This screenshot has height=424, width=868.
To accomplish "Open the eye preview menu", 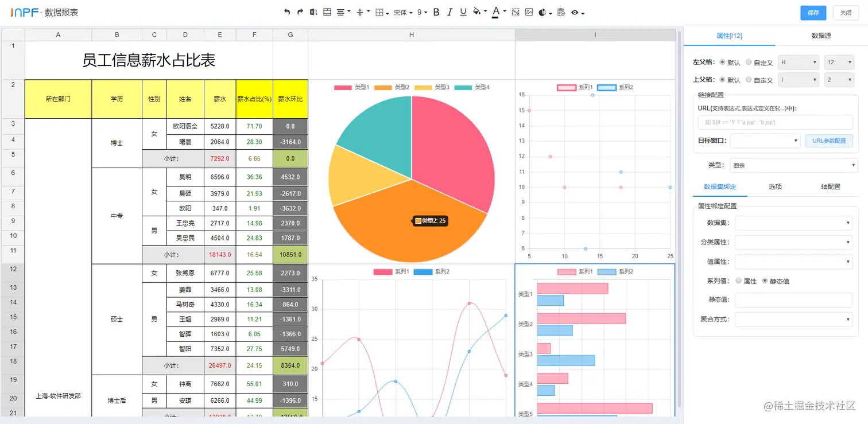I will click(x=578, y=12).
